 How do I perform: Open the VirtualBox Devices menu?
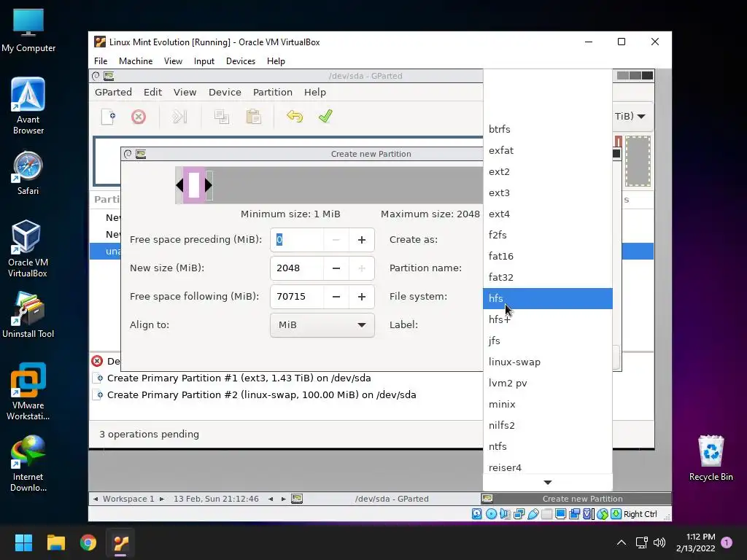coord(241,61)
